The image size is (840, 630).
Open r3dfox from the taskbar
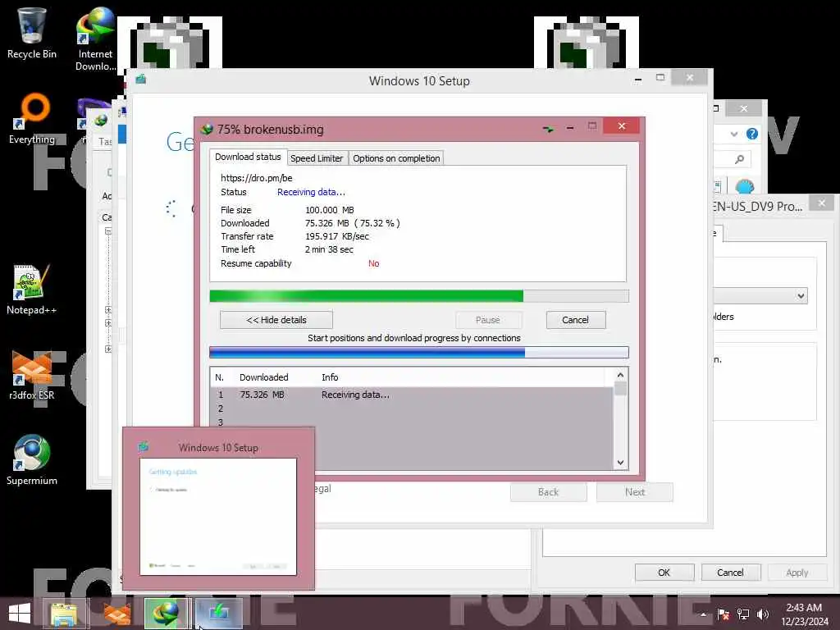coord(116,614)
